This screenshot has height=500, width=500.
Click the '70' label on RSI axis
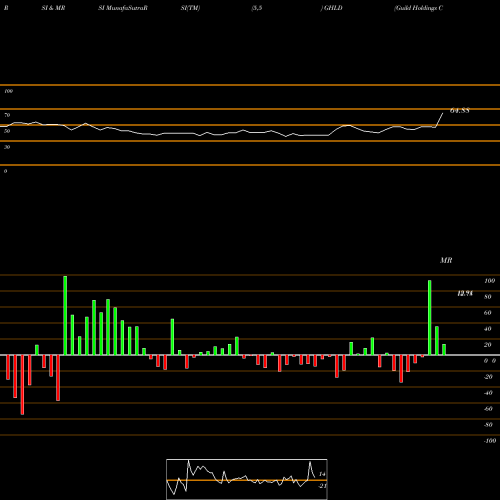click(x=7, y=115)
